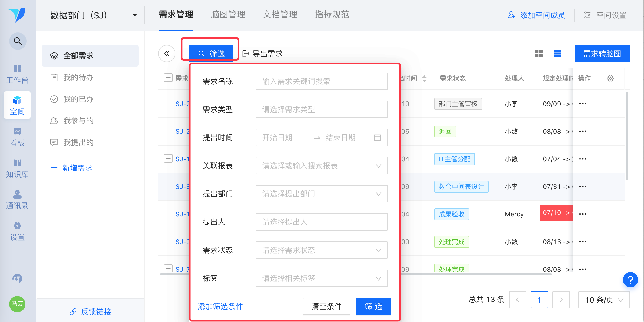This screenshot has width=644, height=322.
Task: Switch to 需求管理 tab
Action: pos(176,15)
